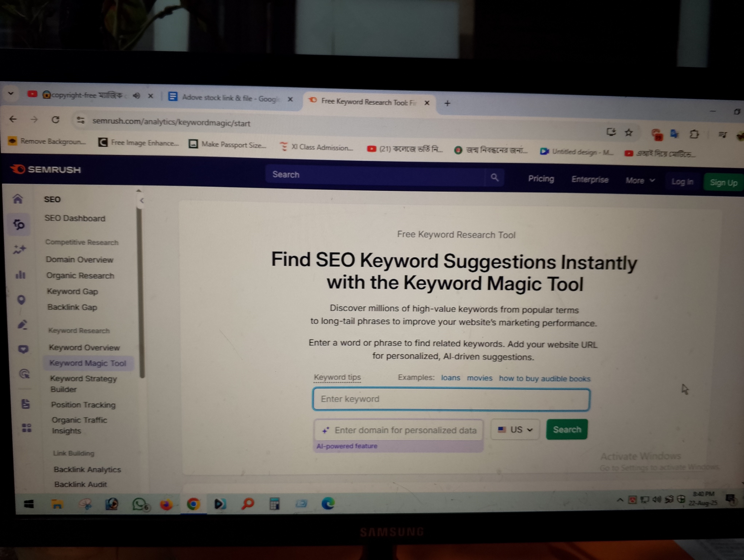
Task: Select the SEO toolkit sidebar icon
Action: click(19, 224)
